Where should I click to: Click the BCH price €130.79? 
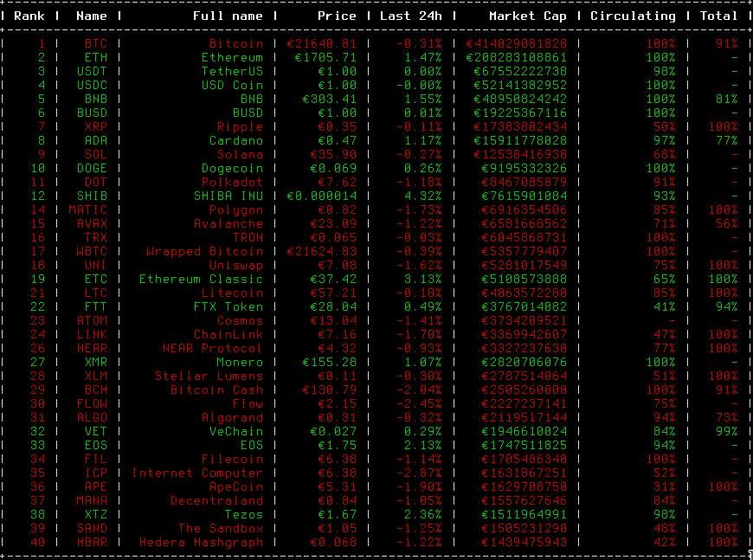pos(329,390)
